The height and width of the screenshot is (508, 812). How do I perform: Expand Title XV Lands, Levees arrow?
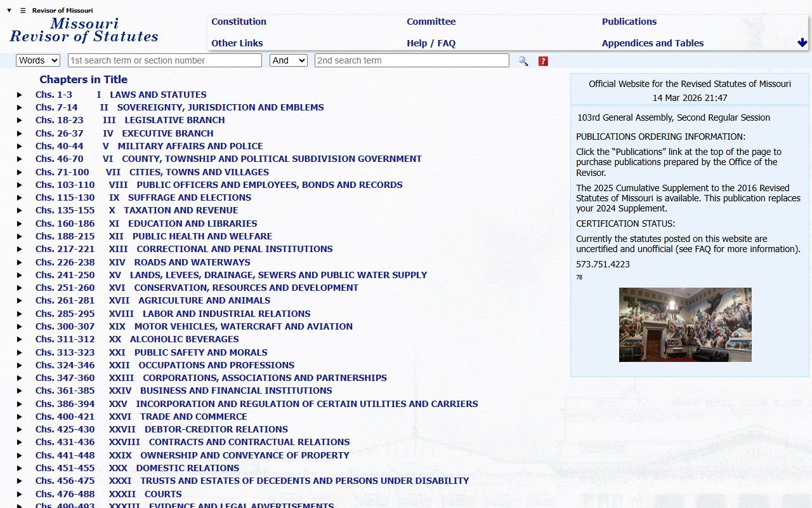point(20,275)
